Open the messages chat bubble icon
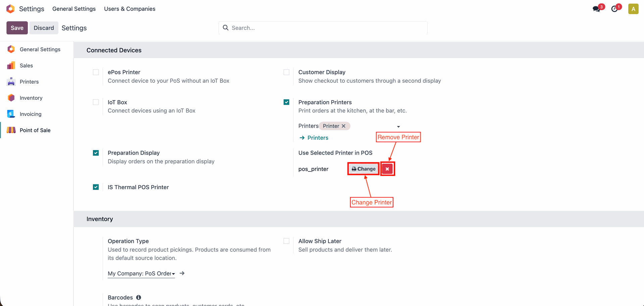644x306 pixels. (x=596, y=9)
